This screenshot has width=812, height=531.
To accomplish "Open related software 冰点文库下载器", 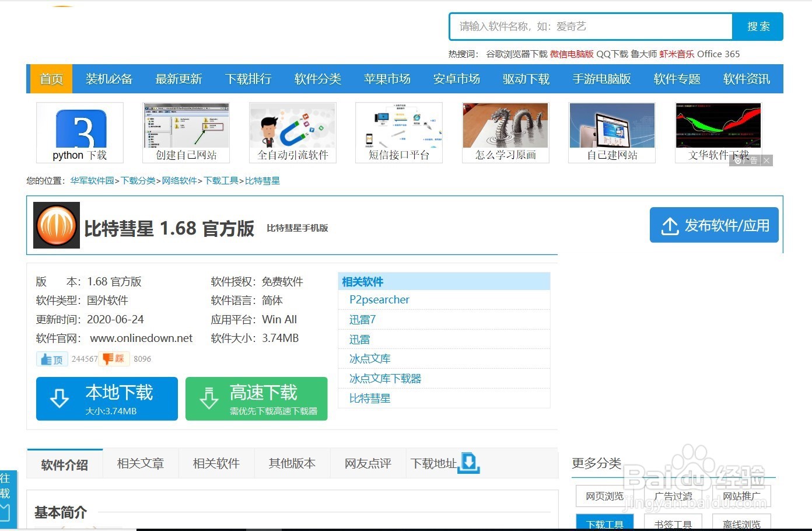I will 385,379.
